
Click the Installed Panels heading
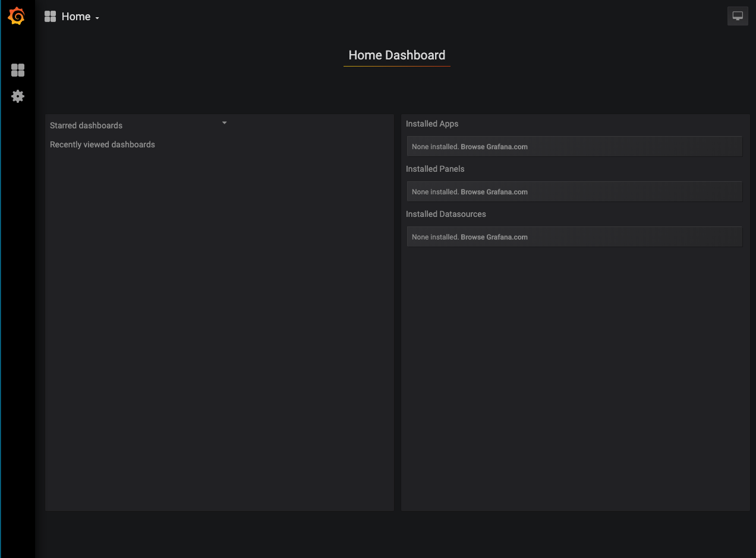pos(435,169)
